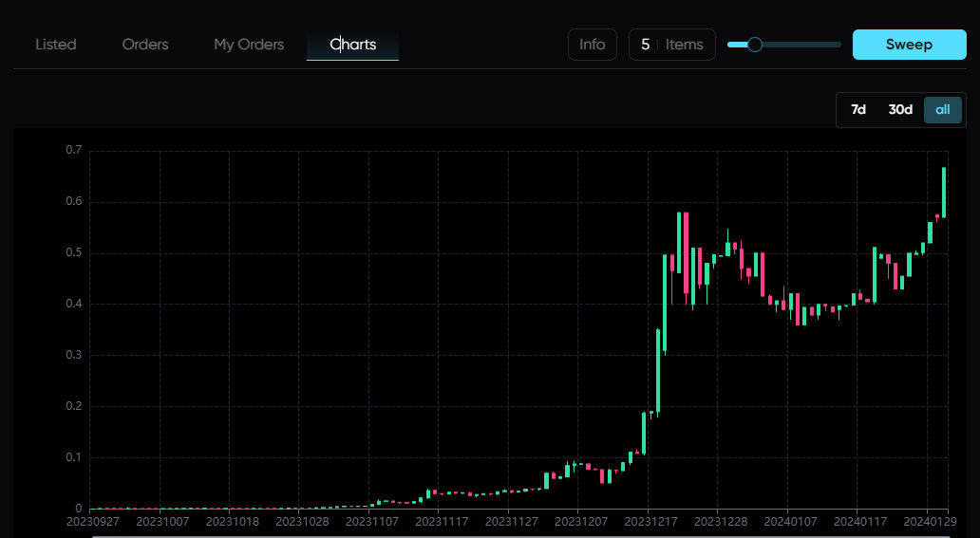Click the 0.7 y-axis label

point(74,150)
